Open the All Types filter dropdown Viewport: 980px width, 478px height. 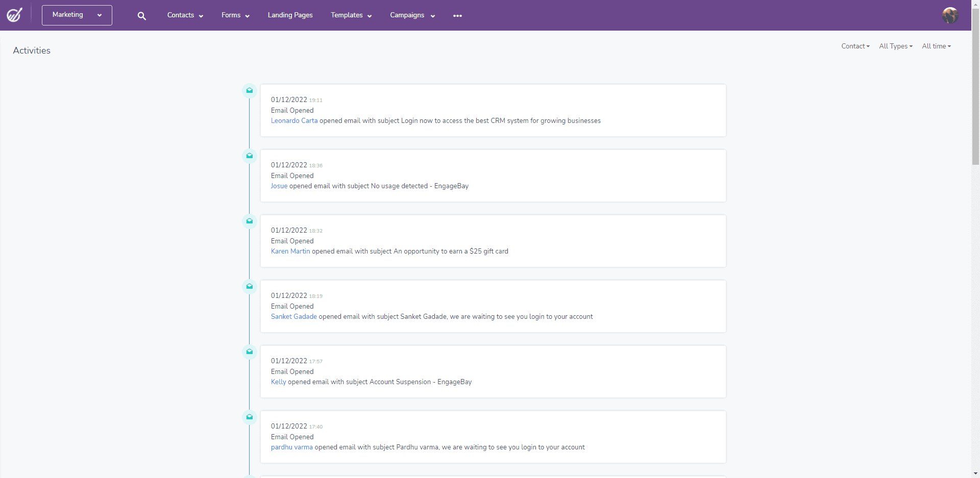(896, 46)
